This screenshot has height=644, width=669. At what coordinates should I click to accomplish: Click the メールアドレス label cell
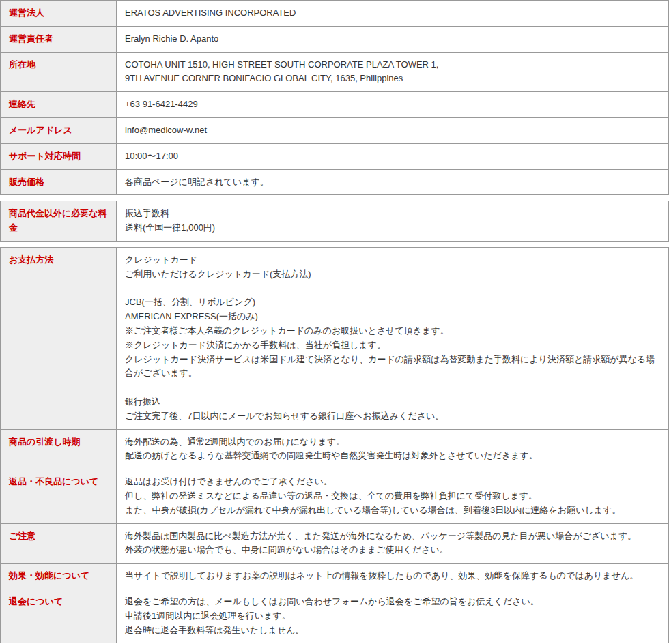click(40, 130)
